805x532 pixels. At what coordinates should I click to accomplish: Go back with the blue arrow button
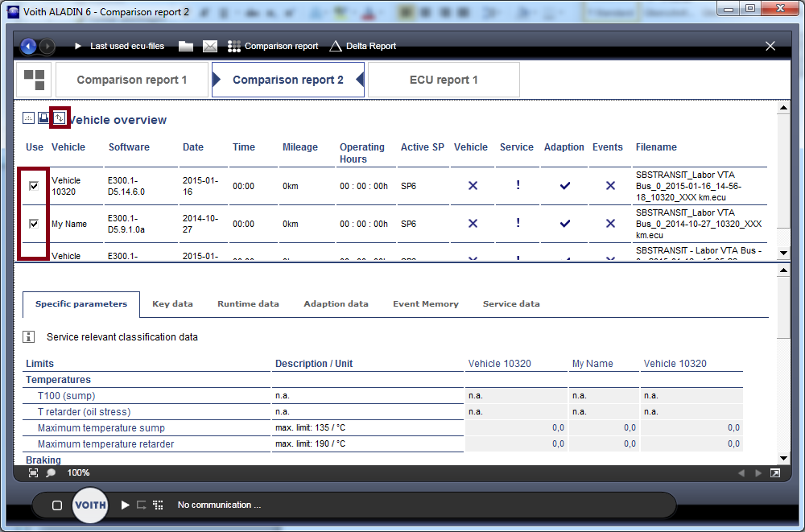pos(28,46)
